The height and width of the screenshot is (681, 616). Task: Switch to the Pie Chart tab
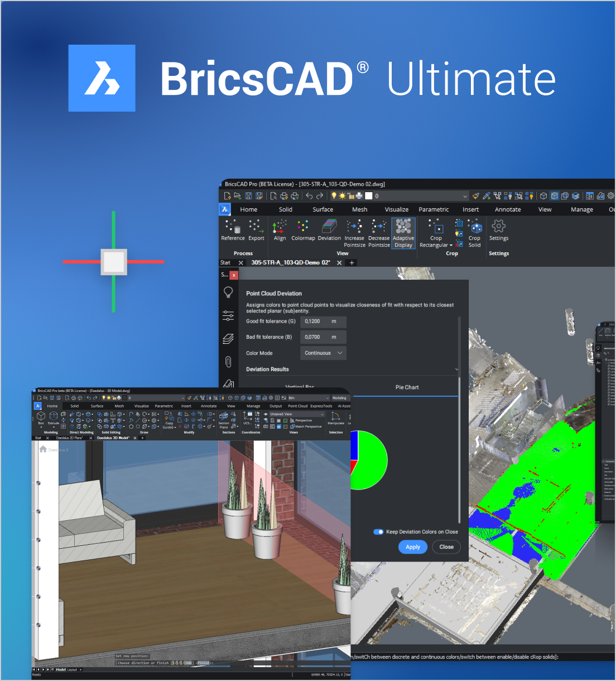tap(407, 387)
